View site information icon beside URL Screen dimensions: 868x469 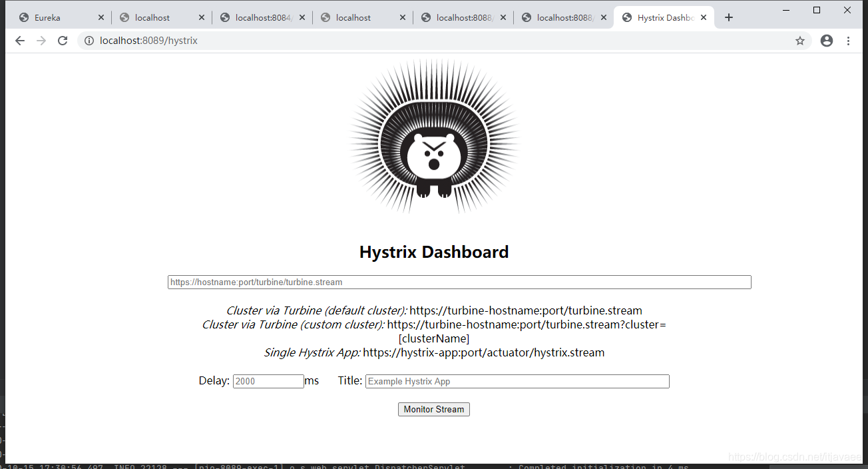point(89,41)
